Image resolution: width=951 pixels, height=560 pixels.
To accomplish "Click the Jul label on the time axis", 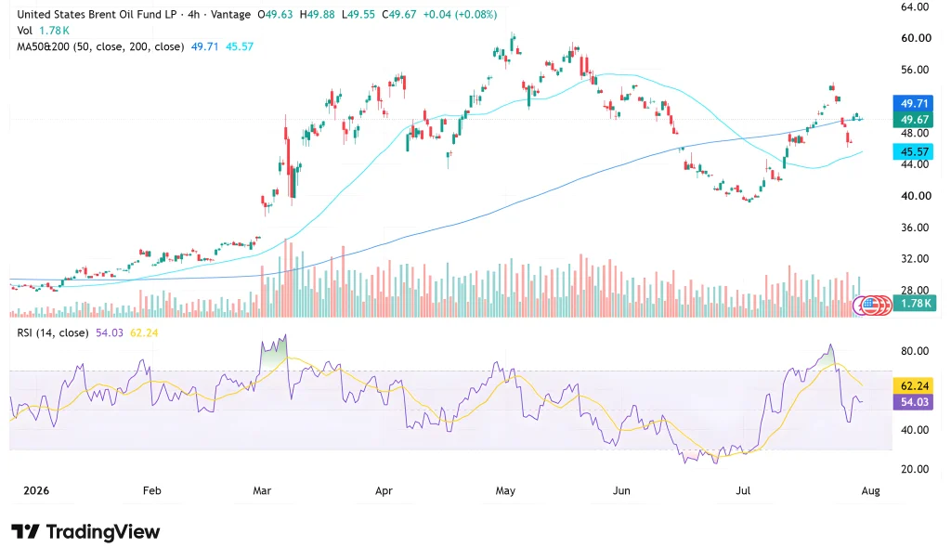I will click(743, 491).
